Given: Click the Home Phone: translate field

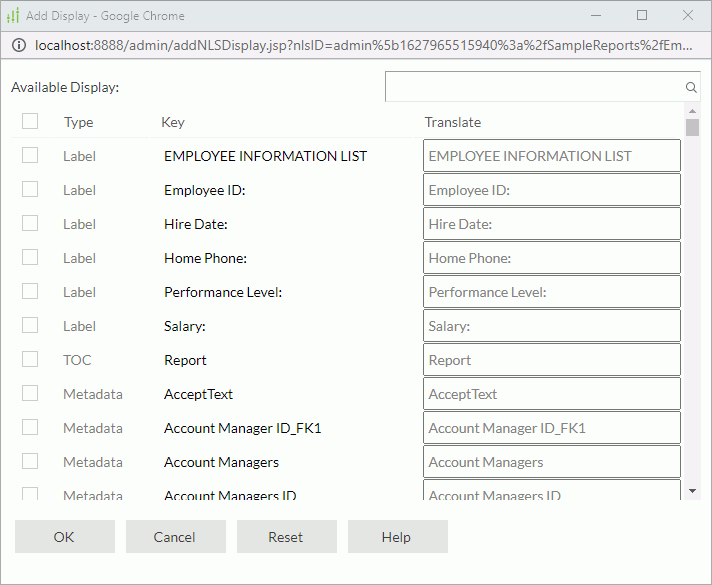Looking at the screenshot, I should (551, 258).
